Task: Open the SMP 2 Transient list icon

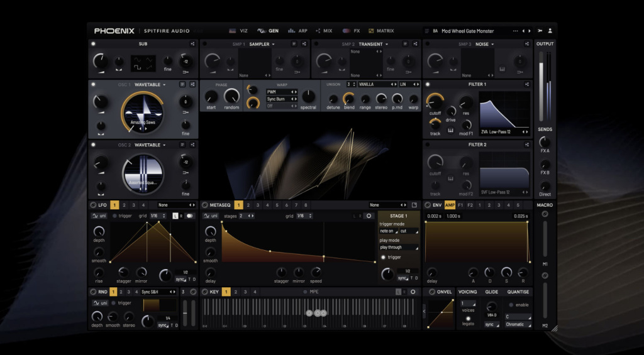Action: pyautogui.click(x=406, y=44)
